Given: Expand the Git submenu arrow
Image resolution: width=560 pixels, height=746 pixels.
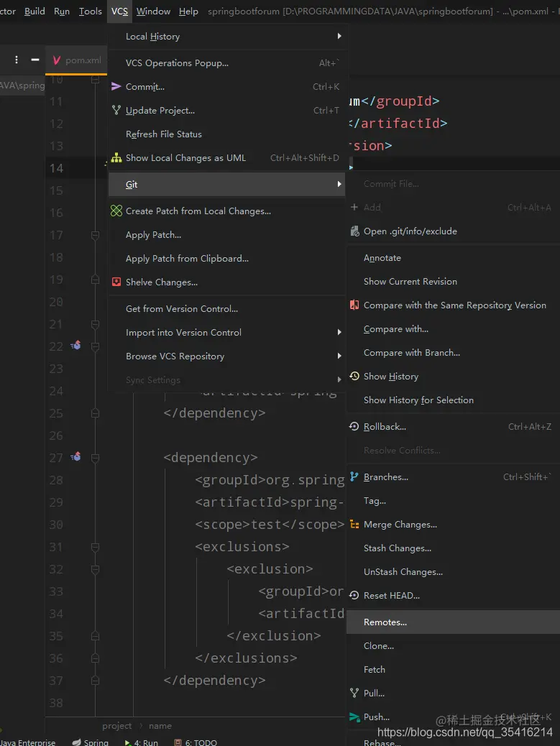Looking at the screenshot, I should (339, 184).
